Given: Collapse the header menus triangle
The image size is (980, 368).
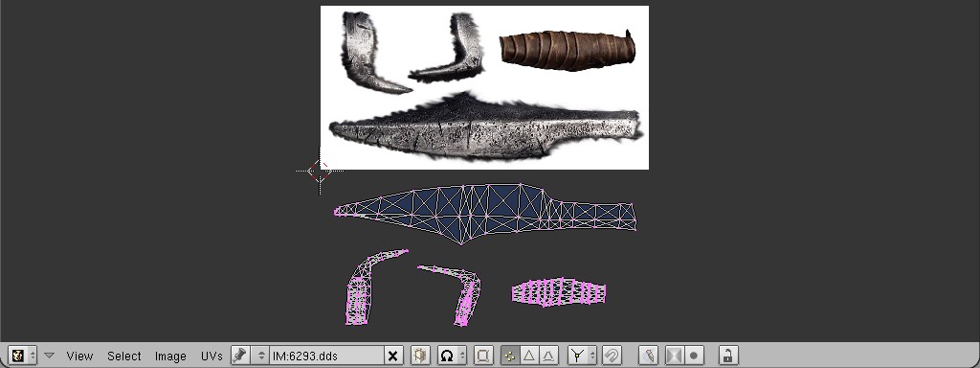Looking at the screenshot, I should click(50, 356).
